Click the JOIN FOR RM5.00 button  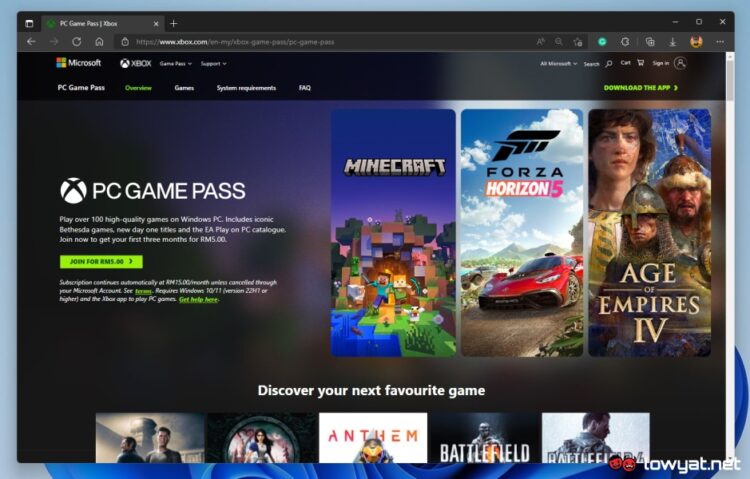[101, 262]
